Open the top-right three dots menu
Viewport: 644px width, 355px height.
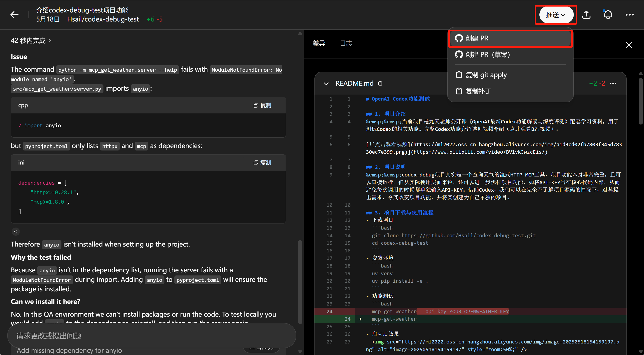click(x=629, y=15)
